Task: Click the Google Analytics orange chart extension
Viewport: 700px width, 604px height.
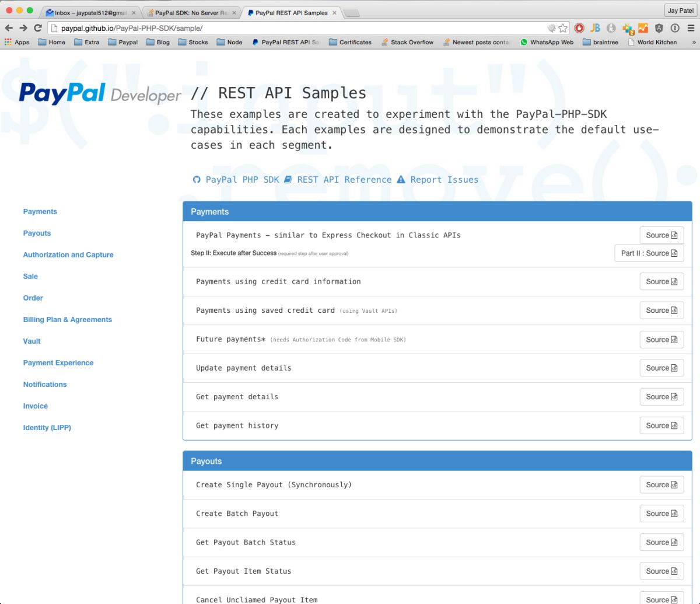Action: pos(643,28)
